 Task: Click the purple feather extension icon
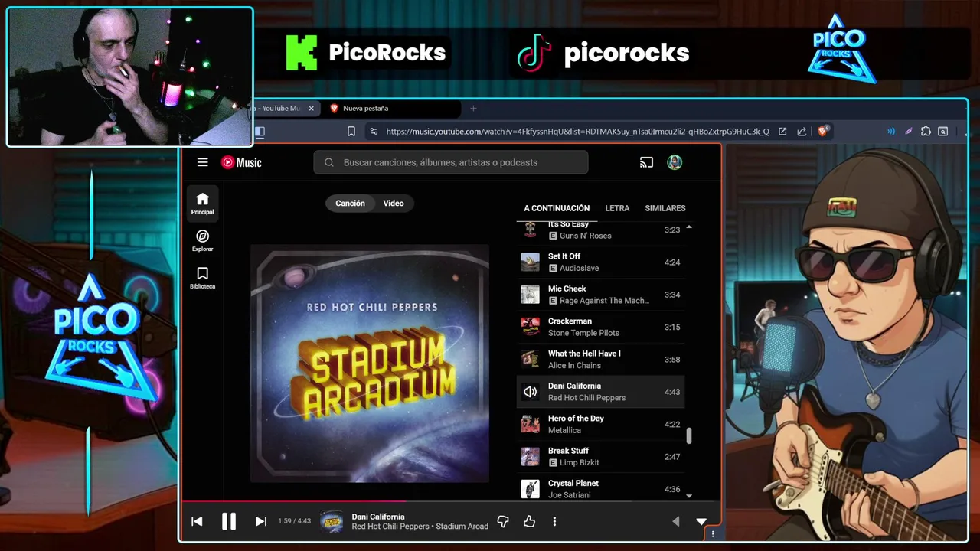[909, 132]
